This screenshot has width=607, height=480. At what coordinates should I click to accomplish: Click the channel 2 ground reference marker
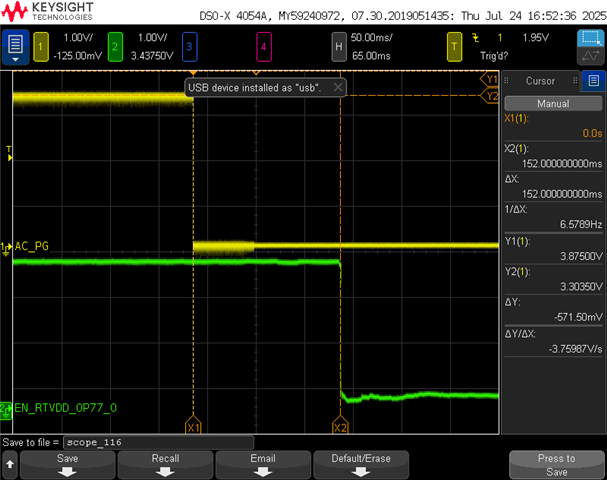click(x=6, y=411)
